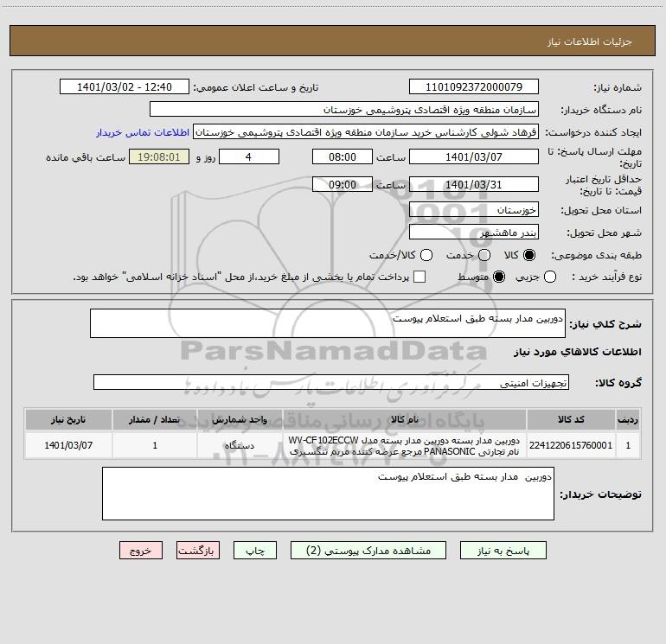Click the remaining days field showing 4
This screenshot has width=666, height=644.
248,157
